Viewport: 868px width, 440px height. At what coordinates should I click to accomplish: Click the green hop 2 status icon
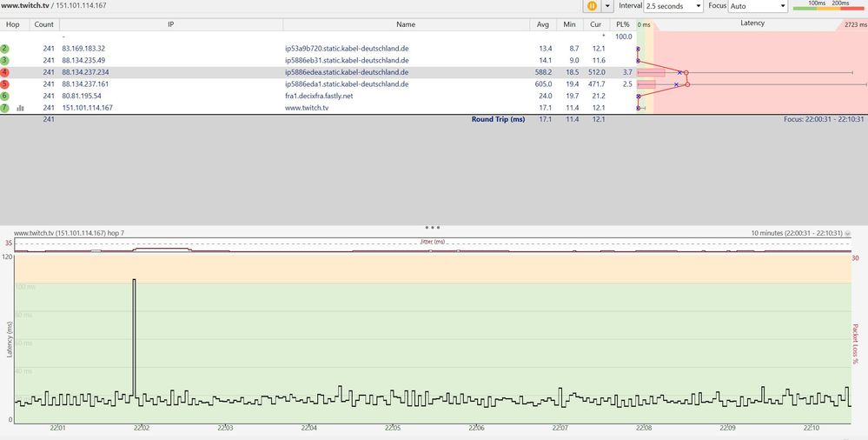point(5,49)
